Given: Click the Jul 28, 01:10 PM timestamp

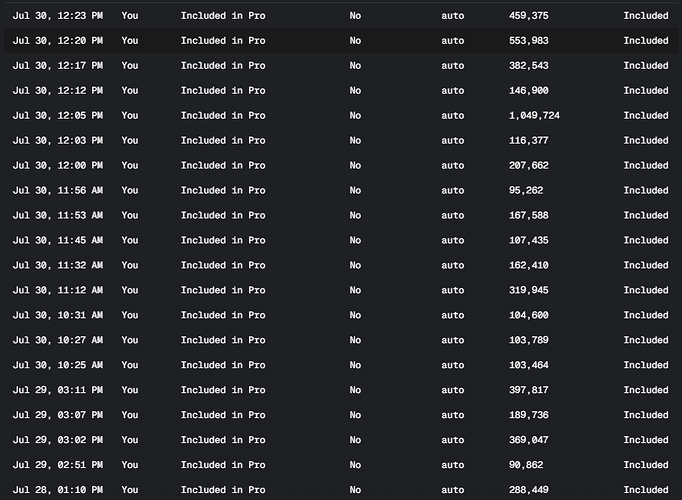Looking at the screenshot, I should [57, 490].
